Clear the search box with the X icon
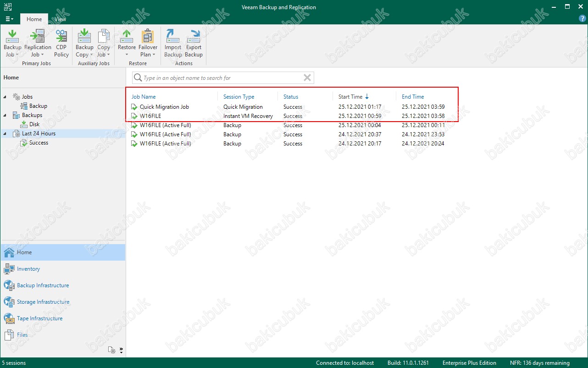588x368 pixels. (307, 78)
